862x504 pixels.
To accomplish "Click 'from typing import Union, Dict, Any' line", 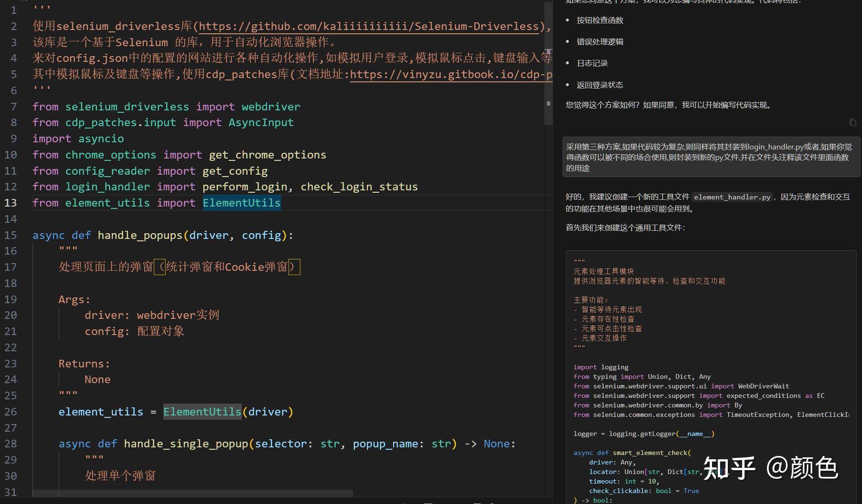I will 642,376.
